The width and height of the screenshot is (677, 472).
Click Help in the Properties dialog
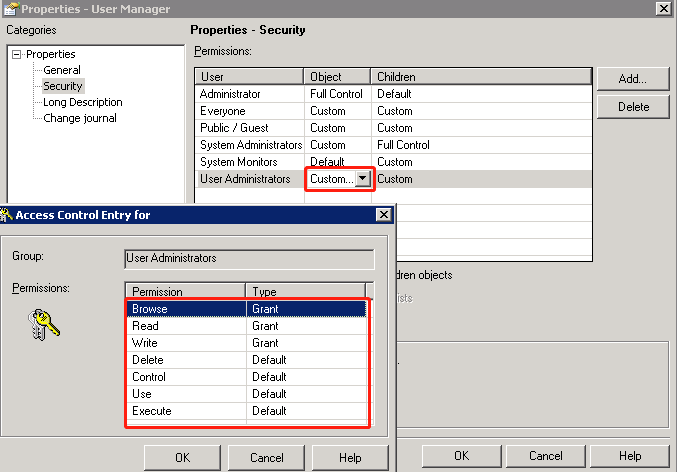click(x=630, y=456)
